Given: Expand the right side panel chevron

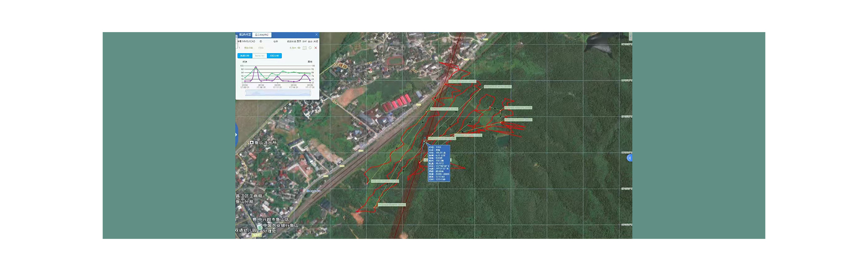Looking at the screenshot, I should (x=629, y=158).
